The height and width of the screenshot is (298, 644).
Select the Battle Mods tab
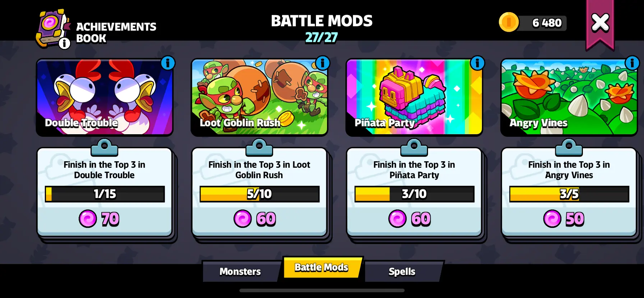click(322, 267)
